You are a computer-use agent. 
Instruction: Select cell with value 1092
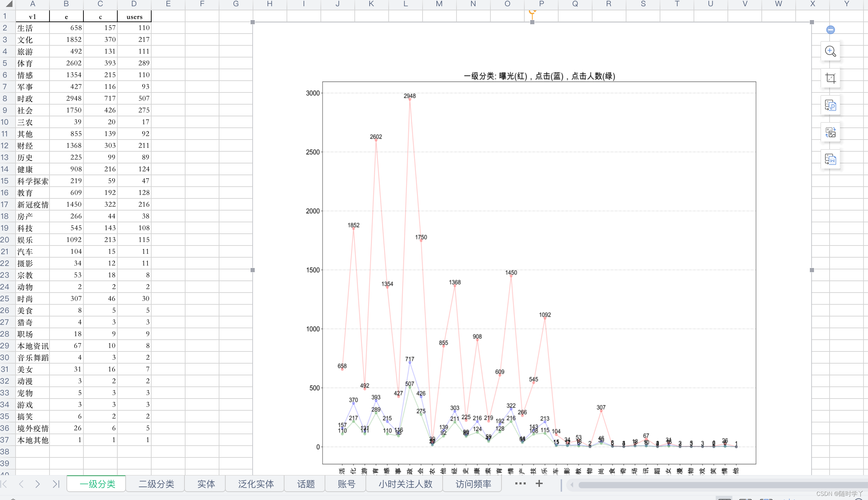(66, 240)
